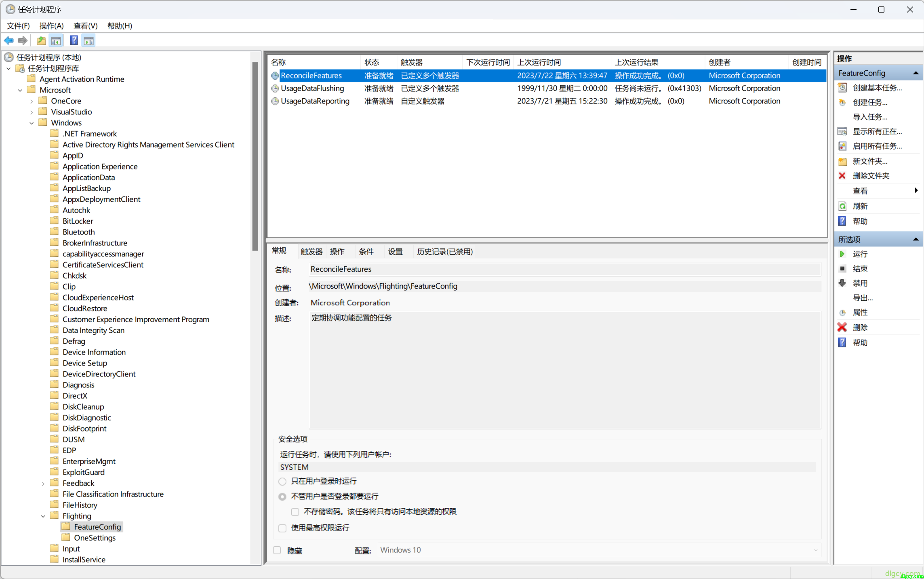Screen dimensions: 924x579
Task: Click the forward arrow toolbar icon
Action: click(23, 40)
